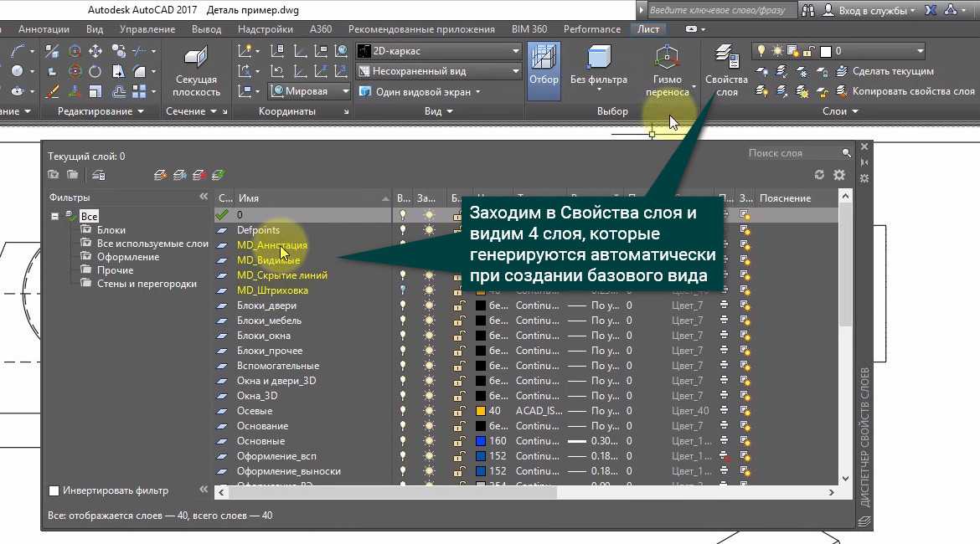Open the BIM 360 ribbon tab
The width and height of the screenshot is (980, 544).
529,29
